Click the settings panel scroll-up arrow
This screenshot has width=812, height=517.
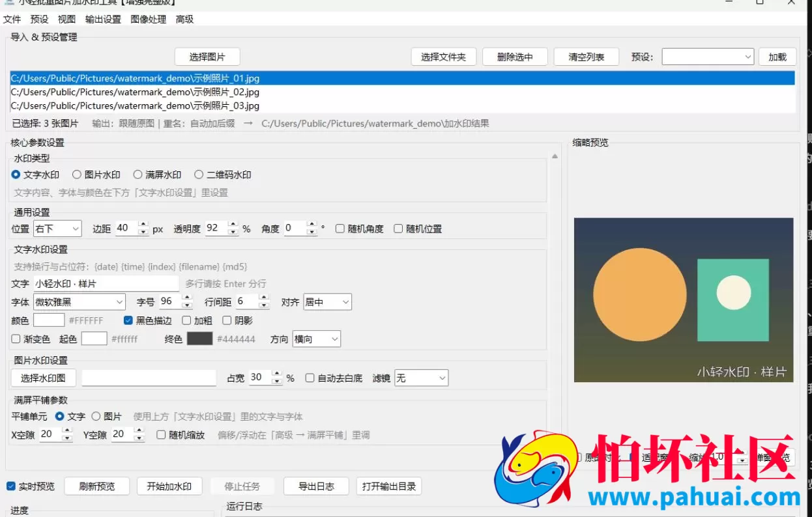click(x=555, y=156)
